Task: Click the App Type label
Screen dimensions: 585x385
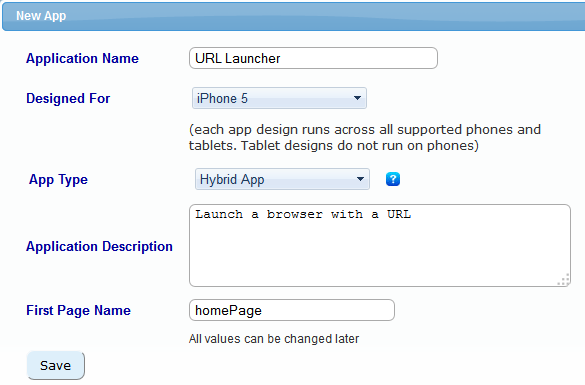Action: tap(58, 179)
